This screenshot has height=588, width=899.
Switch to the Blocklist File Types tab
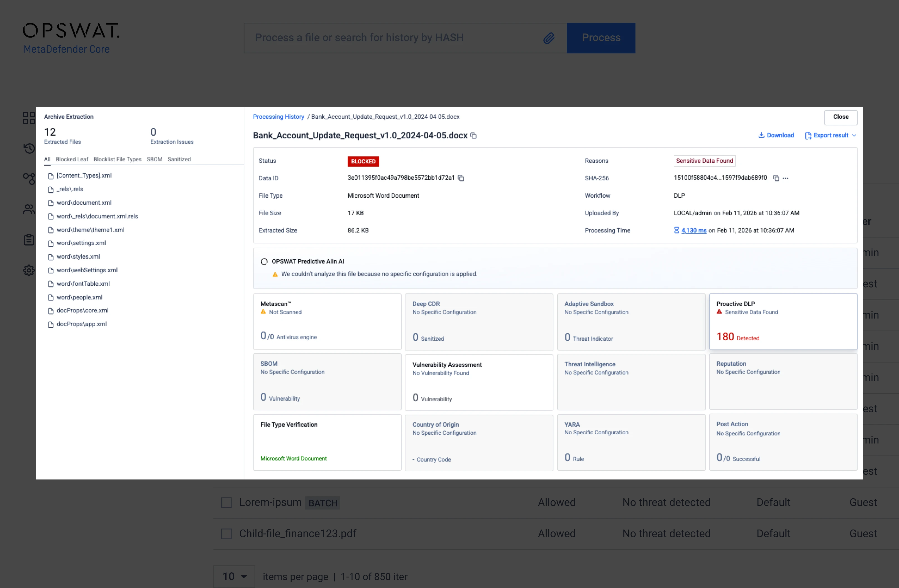[117, 159]
